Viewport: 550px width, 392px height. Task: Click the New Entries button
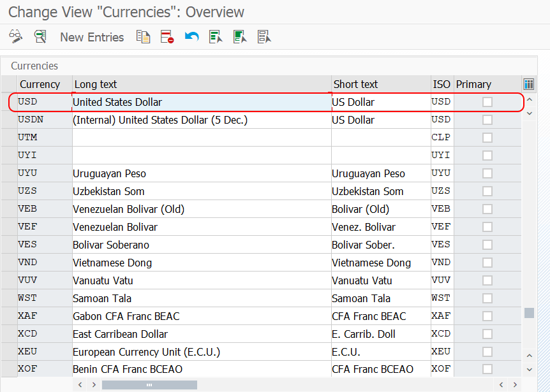pos(91,37)
